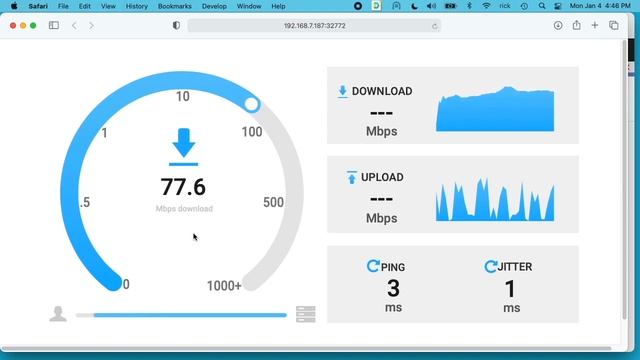Show the tab overview
The image size is (640, 360).
click(613, 25)
